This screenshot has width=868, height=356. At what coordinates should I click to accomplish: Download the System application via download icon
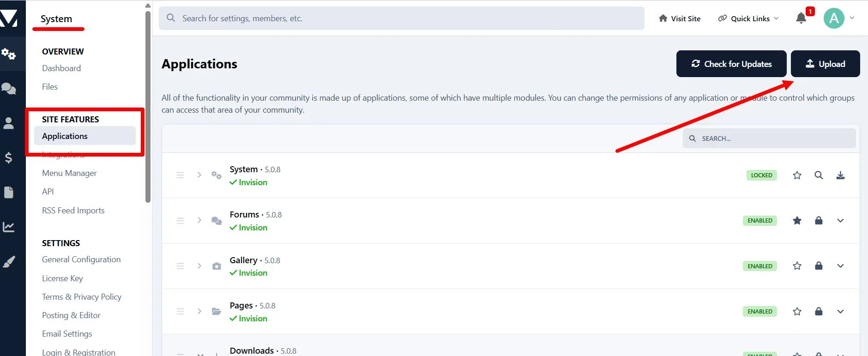pyautogui.click(x=840, y=175)
